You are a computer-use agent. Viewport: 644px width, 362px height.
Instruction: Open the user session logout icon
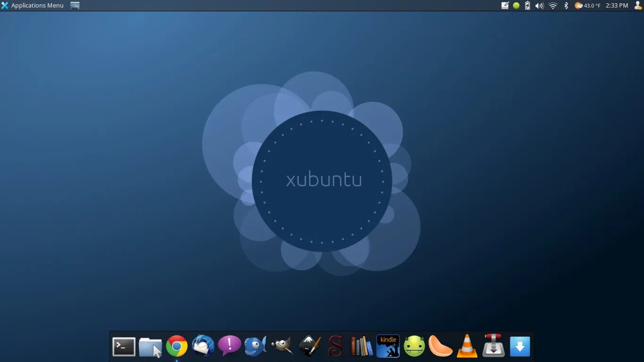(638, 6)
